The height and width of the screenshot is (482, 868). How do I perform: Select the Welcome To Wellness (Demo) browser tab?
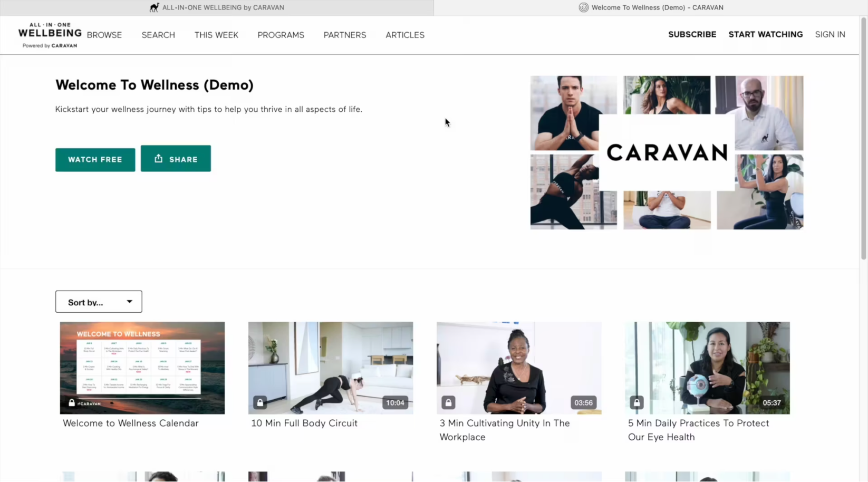(651, 7)
